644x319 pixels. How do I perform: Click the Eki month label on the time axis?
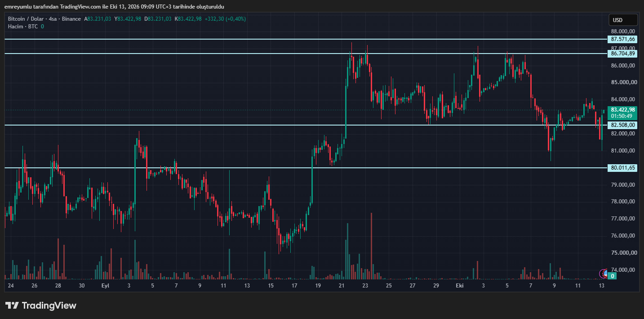tap(460, 286)
